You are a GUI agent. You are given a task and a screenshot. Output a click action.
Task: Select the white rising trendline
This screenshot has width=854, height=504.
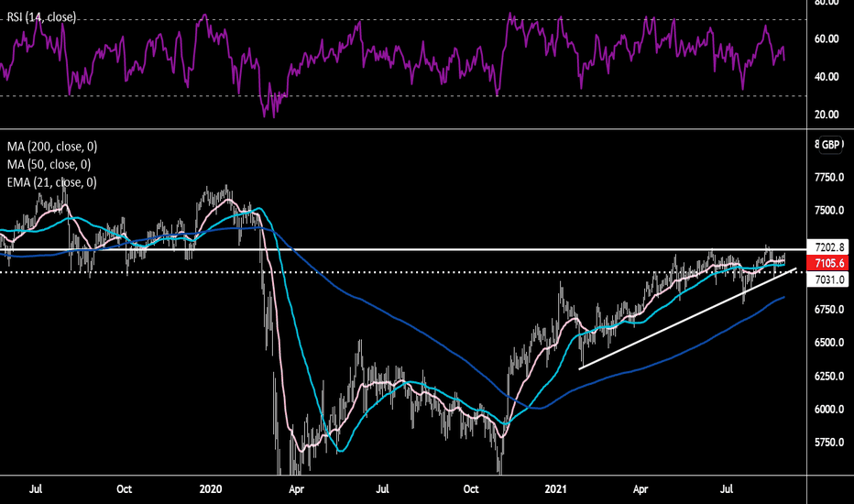[x=687, y=319]
